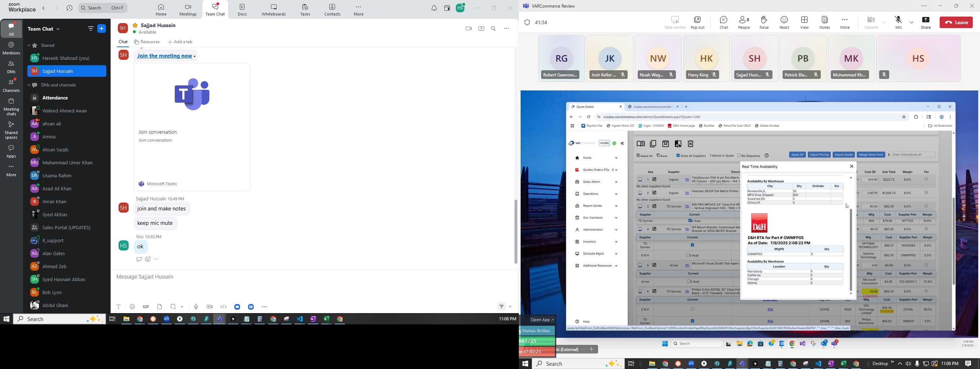Open chat header more options ellipsis

coord(506,29)
